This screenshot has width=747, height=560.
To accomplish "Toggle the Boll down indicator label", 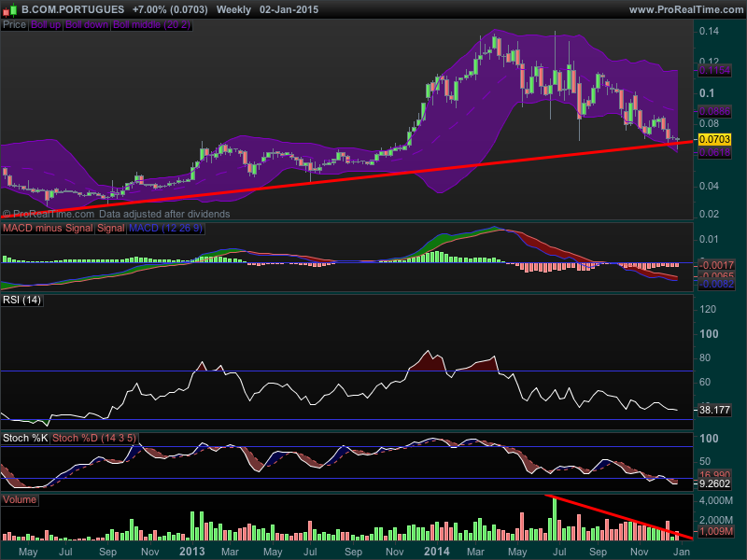I will (87, 25).
